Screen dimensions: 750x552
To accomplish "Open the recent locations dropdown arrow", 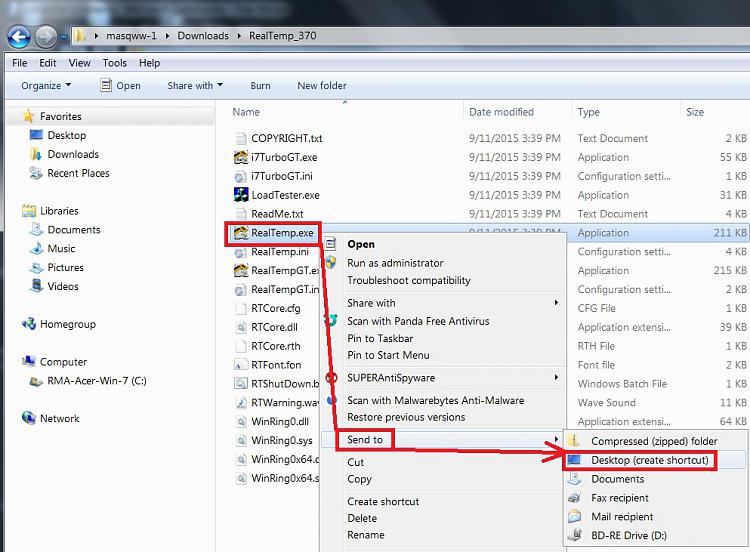I will [64, 36].
